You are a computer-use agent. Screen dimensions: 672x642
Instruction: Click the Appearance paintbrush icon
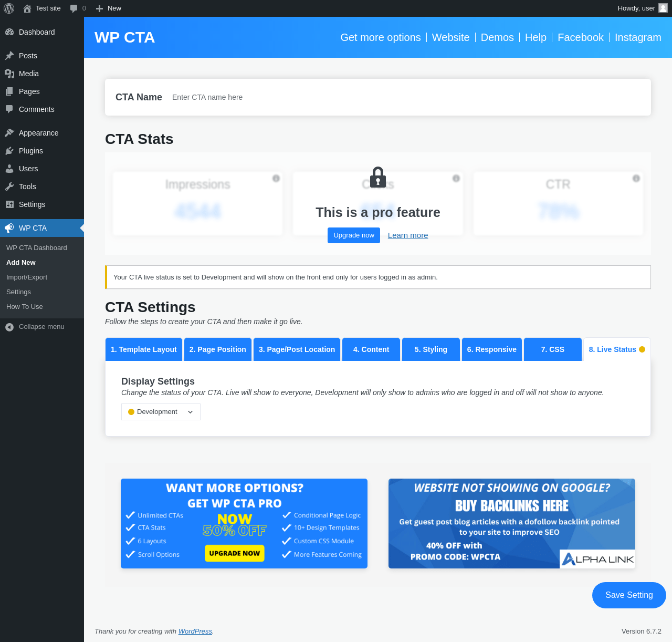tap(9, 133)
